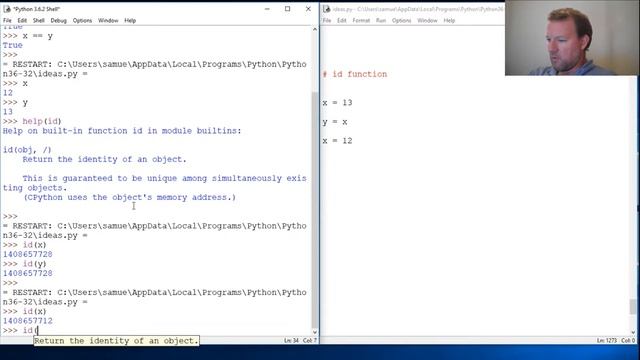This screenshot has height=360, width=640.
Task: Click the 'CPython uses the object's memory address' line
Action: pyautogui.click(x=129, y=198)
